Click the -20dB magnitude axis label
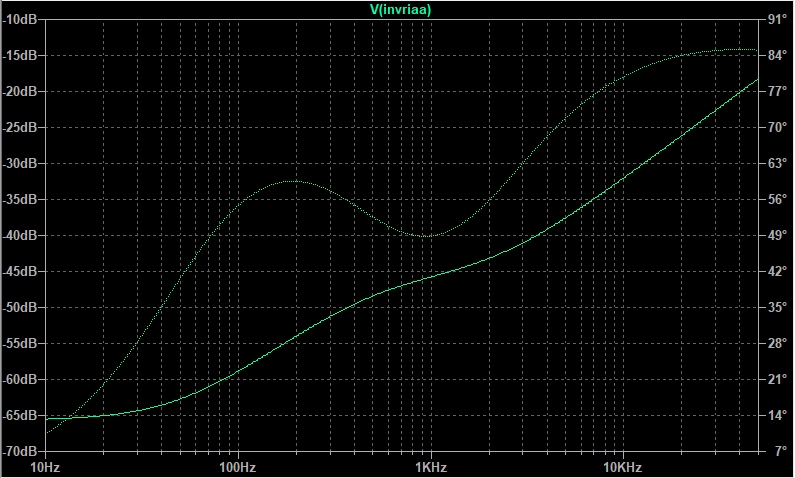 (x=20, y=91)
